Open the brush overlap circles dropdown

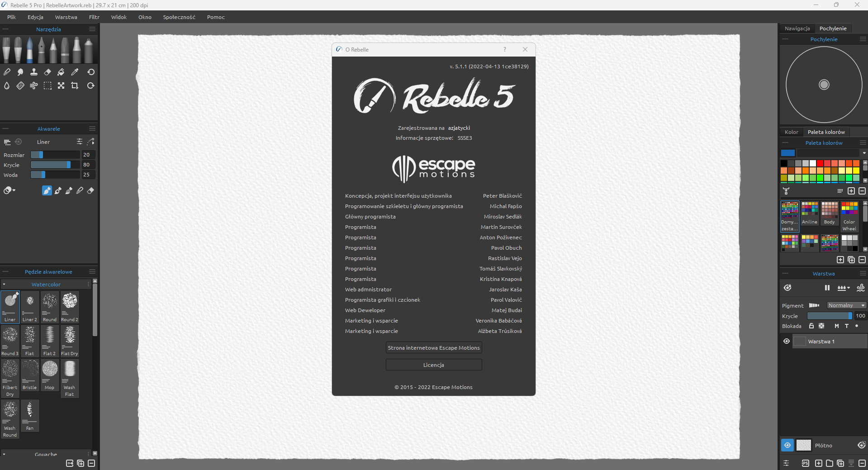tap(9, 190)
